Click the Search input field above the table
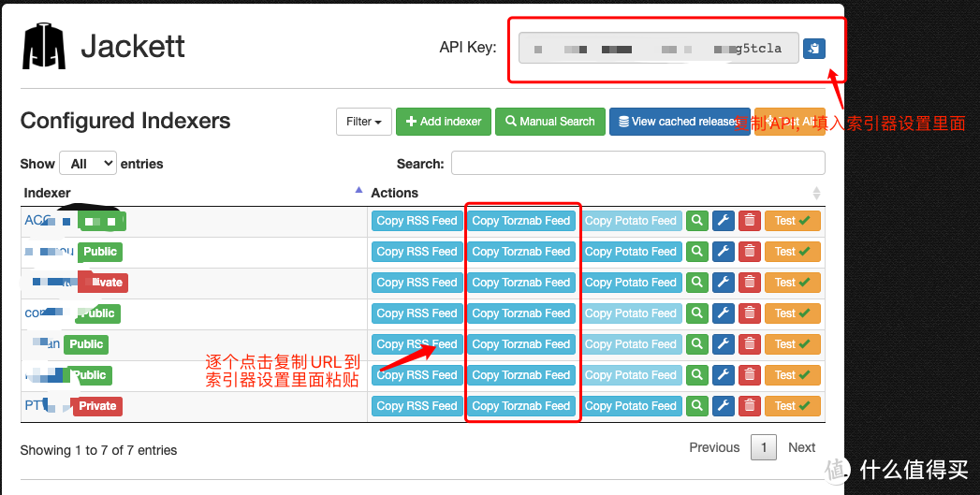Screen dimensions: 980x495 637,164
